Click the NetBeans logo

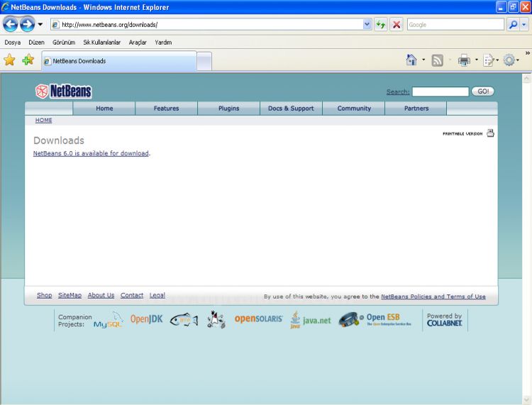[63, 91]
